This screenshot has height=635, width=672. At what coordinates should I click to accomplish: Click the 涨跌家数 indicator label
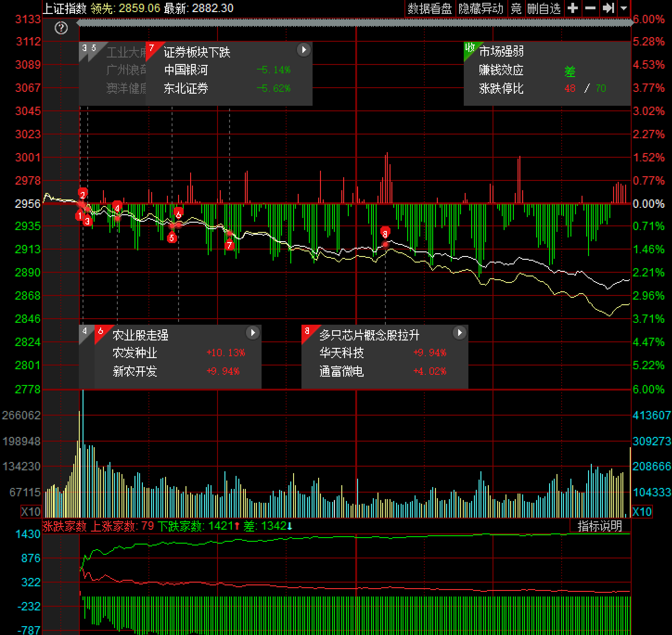(64, 526)
